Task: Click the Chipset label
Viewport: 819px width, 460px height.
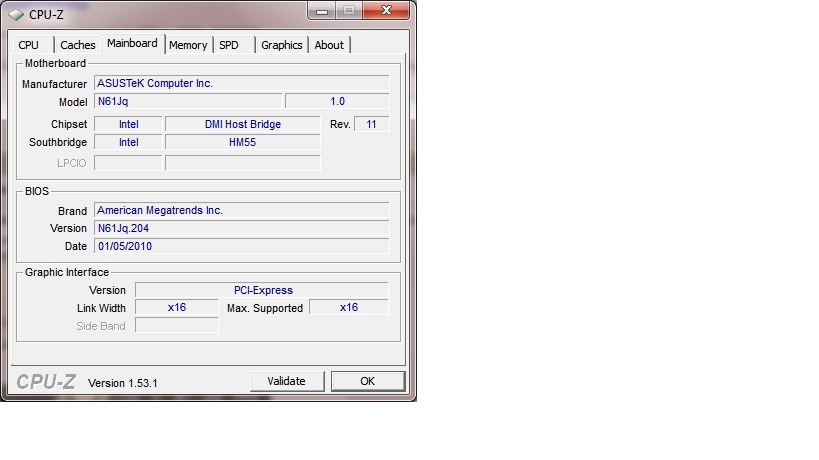Action: [x=69, y=124]
